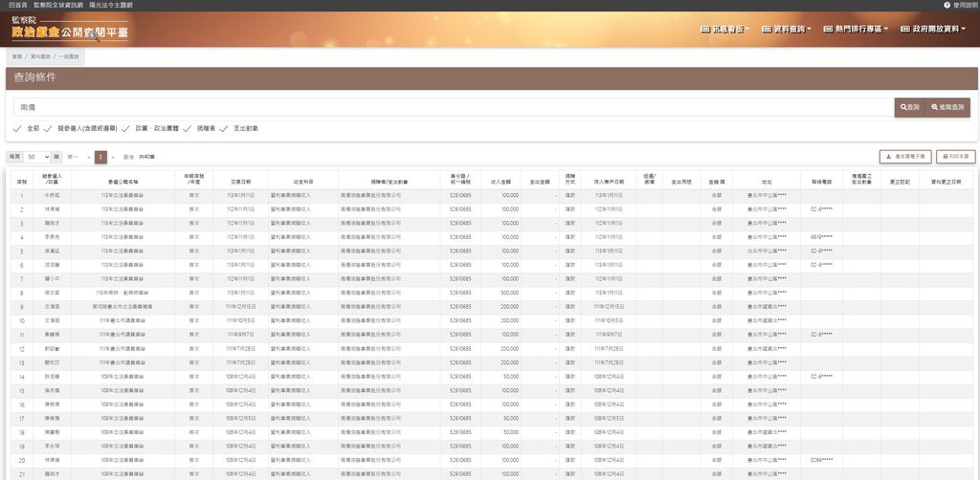
Task: Click phone 6619***** in row 4
Action: pyautogui.click(x=821, y=237)
